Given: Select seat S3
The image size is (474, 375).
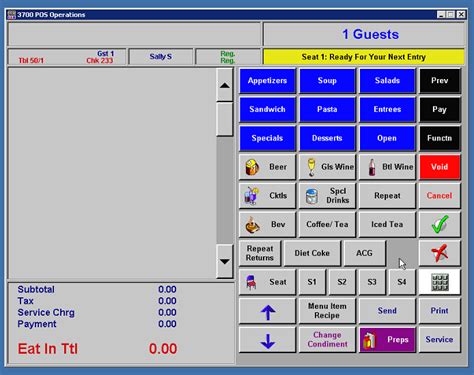Looking at the screenshot, I should click(x=372, y=282).
